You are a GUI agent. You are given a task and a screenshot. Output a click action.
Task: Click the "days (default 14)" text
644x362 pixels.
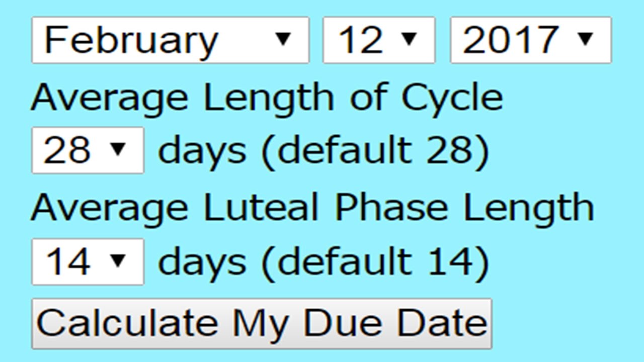tap(324, 262)
